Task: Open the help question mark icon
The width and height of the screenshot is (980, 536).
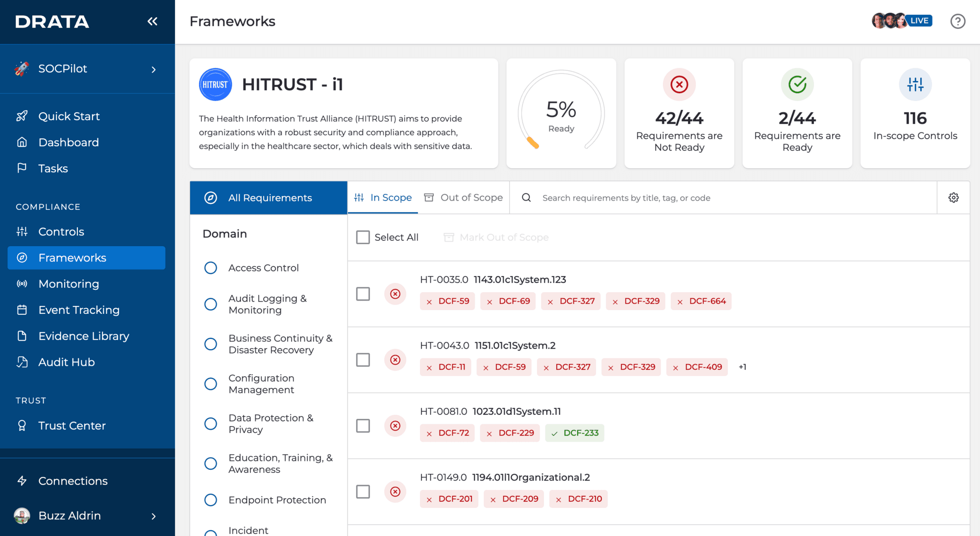Action: (x=957, y=21)
